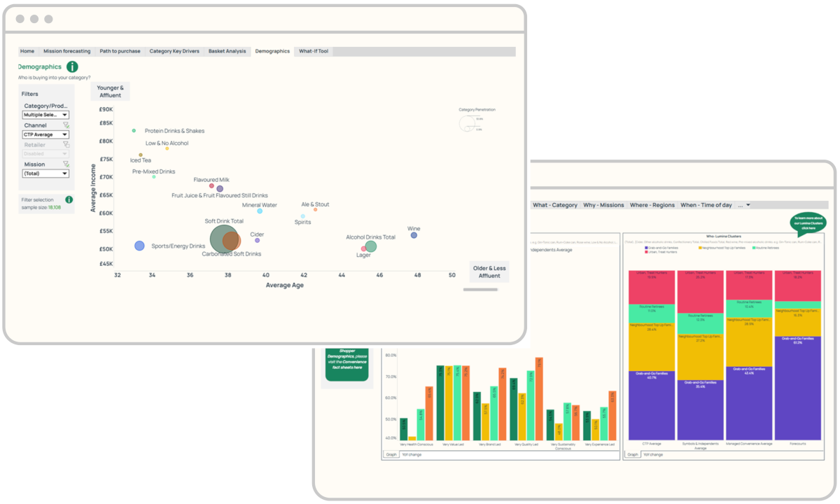Click the Wine data point on the scatter plot
The height and width of the screenshot is (504, 840).
tap(413, 236)
